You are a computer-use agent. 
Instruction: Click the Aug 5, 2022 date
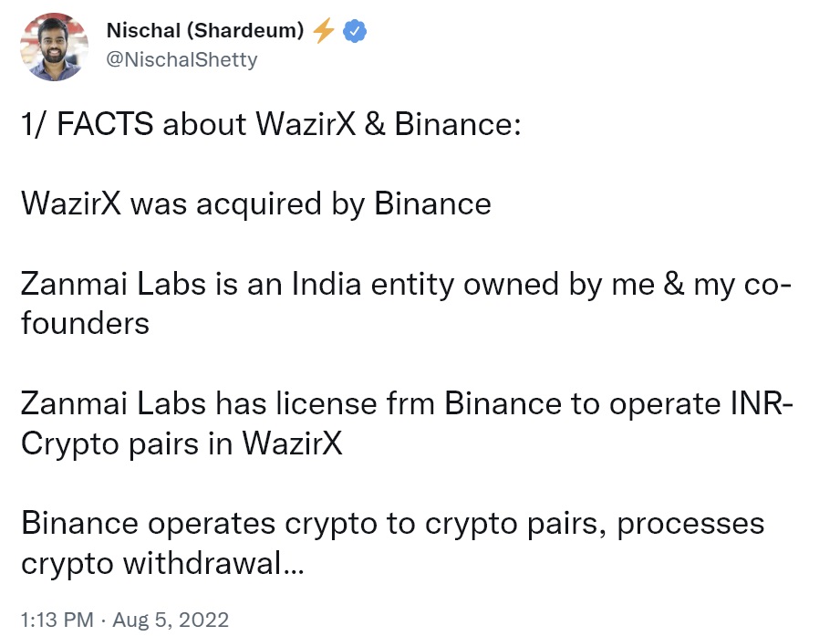pos(173,620)
